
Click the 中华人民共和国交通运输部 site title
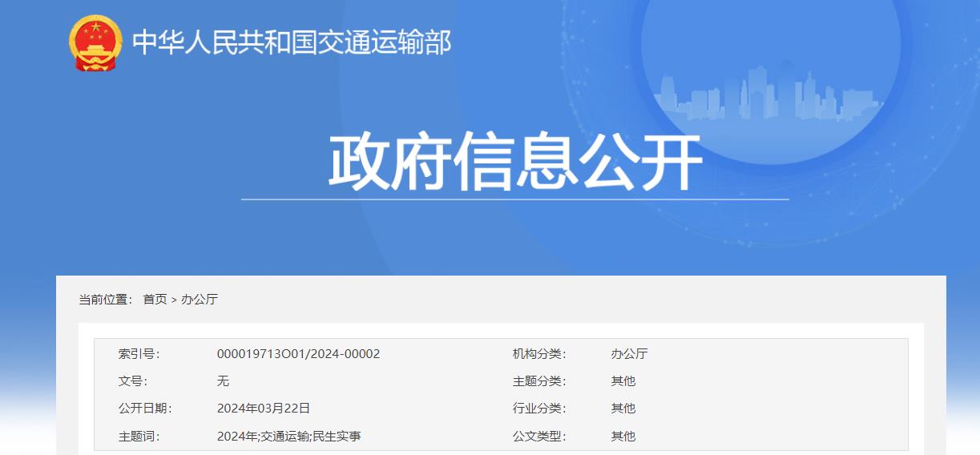(x=292, y=42)
